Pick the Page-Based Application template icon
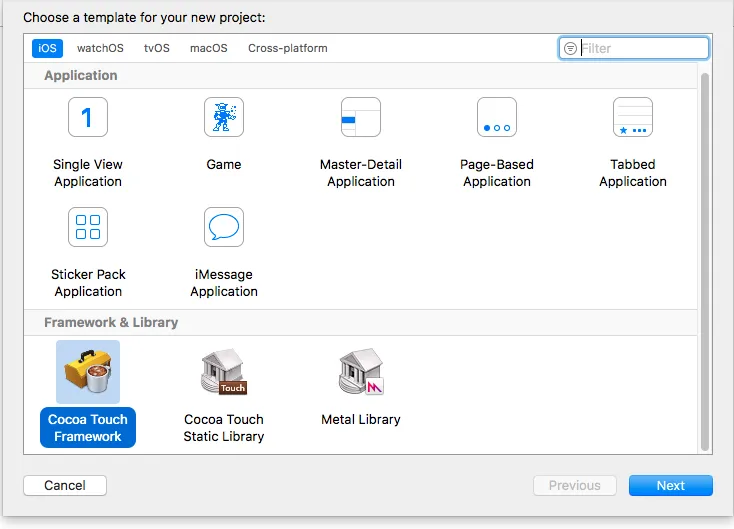Viewport: 734px width, 529px height. pyautogui.click(x=497, y=118)
